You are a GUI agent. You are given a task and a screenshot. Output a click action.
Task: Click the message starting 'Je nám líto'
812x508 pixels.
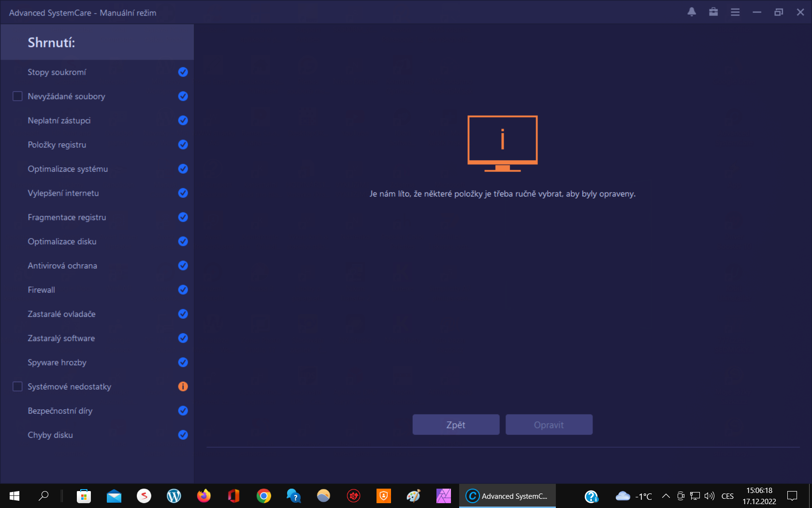click(503, 194)
